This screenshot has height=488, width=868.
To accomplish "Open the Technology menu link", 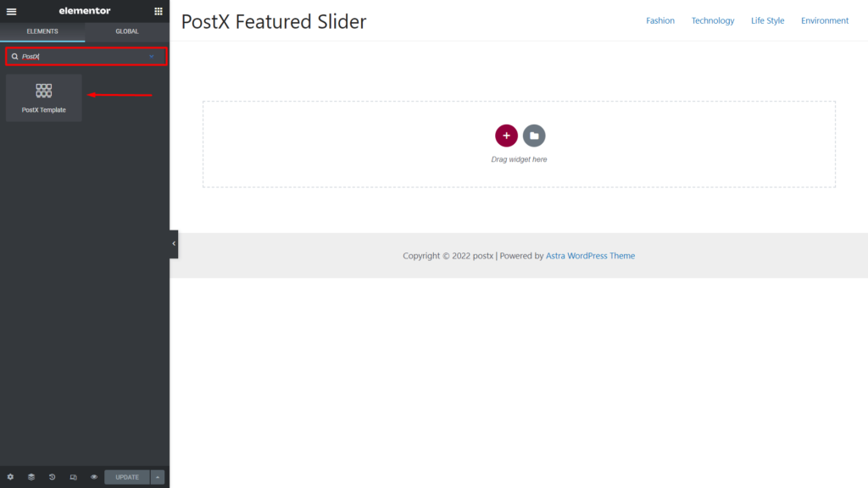I will 712,20.
